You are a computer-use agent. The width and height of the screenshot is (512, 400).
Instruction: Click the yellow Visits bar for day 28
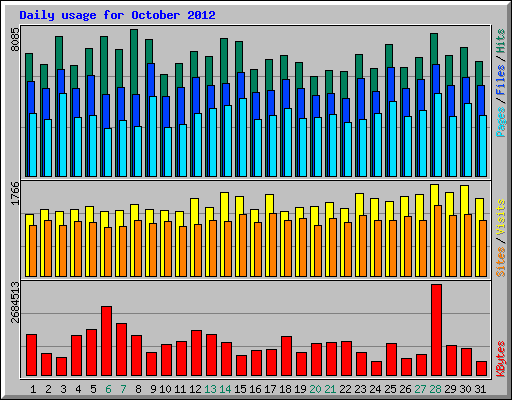pos(434,195)
